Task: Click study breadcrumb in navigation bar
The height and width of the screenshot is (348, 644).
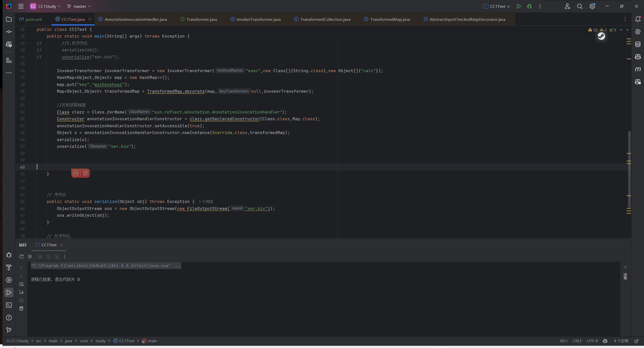Action: click(x=100, y=341)
